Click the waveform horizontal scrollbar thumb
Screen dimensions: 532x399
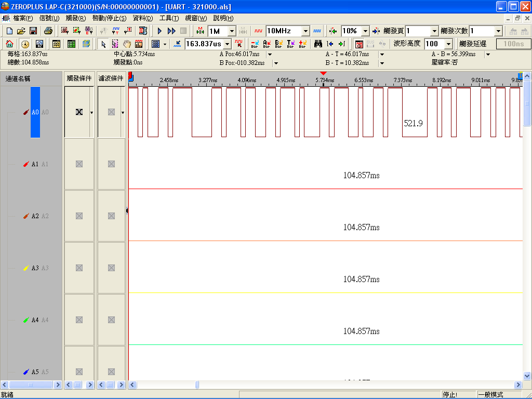click(197, 385)
